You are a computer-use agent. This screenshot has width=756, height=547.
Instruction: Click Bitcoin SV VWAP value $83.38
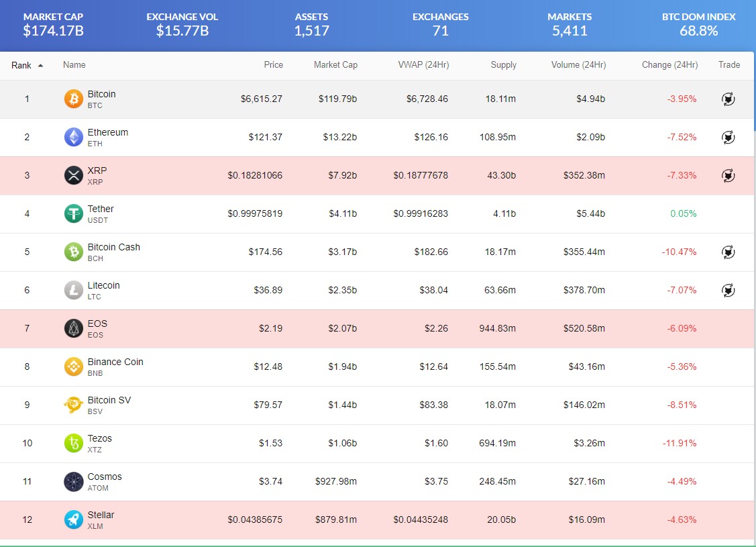pyautogui.click(x=433, y=405)
